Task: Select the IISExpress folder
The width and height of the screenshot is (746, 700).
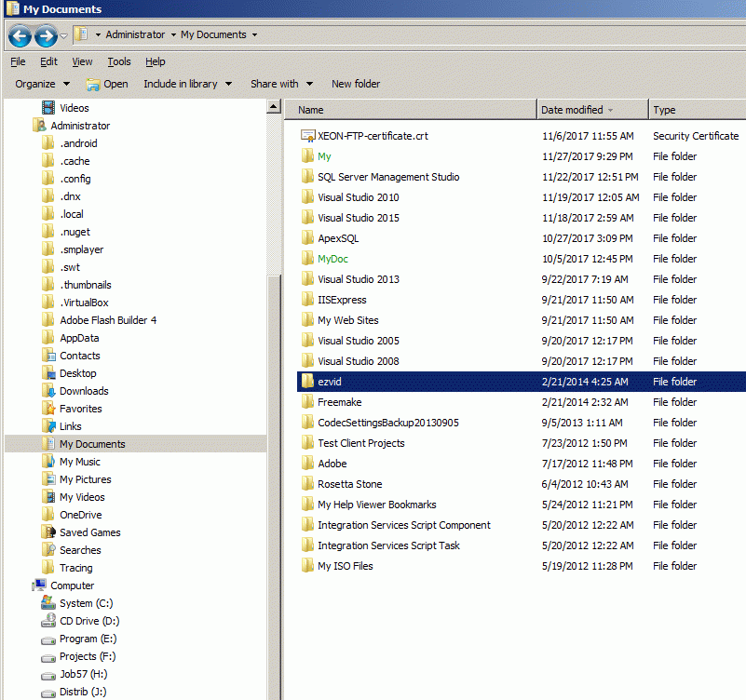Action: 333,300
